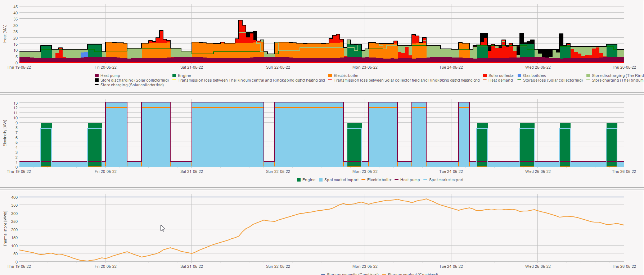
Task: Click the red Solar collector legend swatch
Action: (x=485, y=75)
